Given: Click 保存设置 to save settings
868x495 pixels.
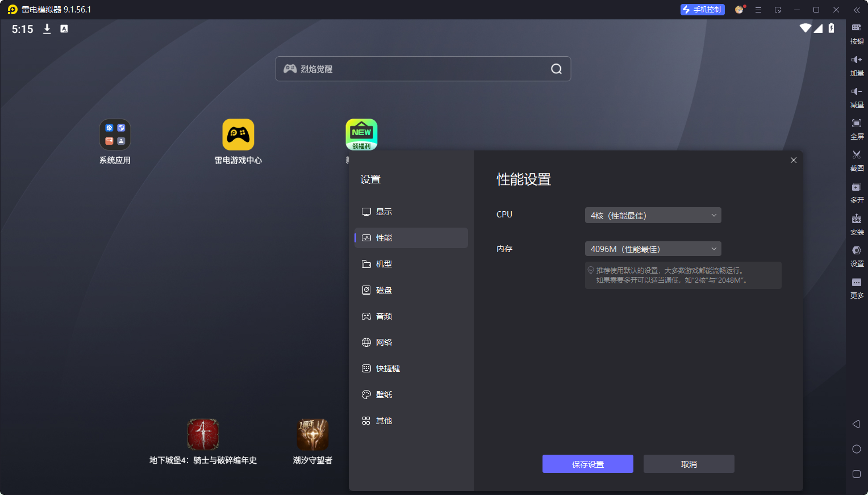Looking at the screenshot, I should coord(587,464).
